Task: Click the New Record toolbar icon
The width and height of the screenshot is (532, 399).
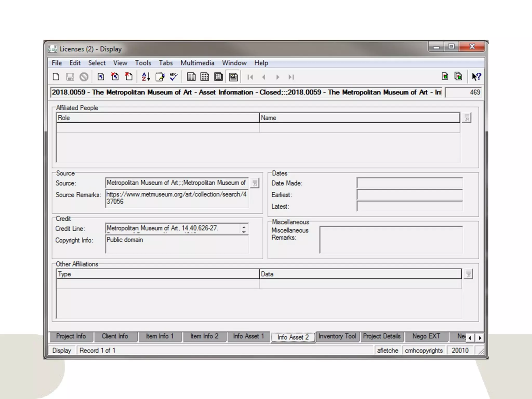Action: (x=56, y=77)
